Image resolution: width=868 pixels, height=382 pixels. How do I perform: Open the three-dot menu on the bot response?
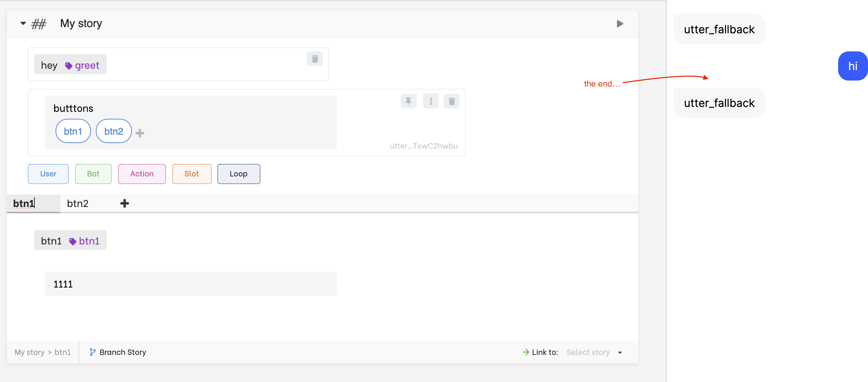[x=430, y=101]
